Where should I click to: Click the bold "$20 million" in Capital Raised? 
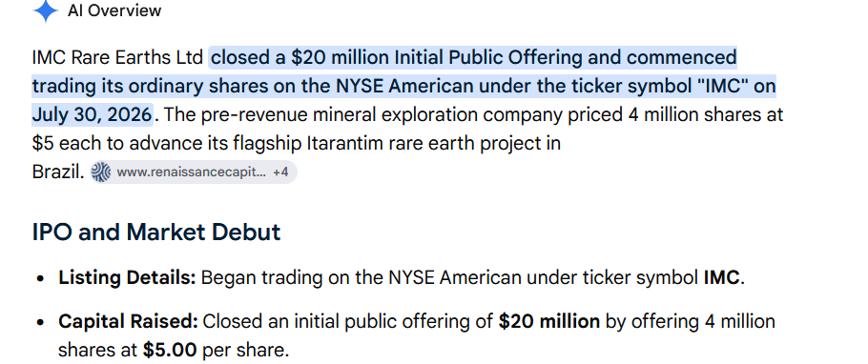tap(549, 321)
